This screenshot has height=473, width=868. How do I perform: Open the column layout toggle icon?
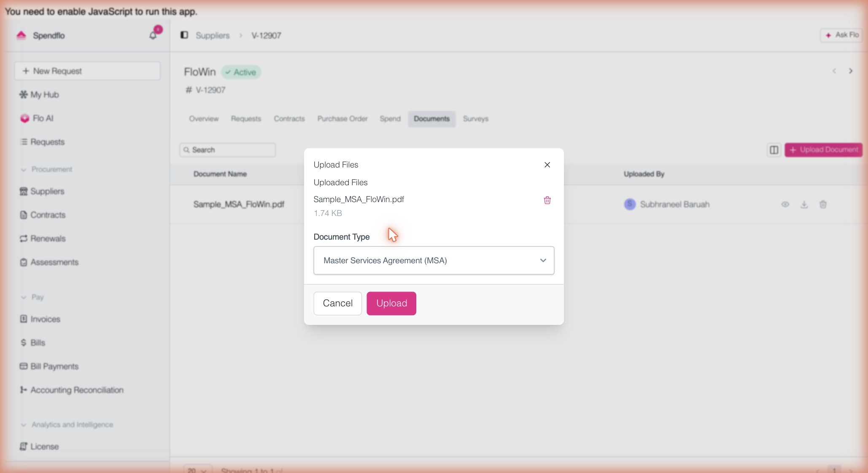click(774, 150)
